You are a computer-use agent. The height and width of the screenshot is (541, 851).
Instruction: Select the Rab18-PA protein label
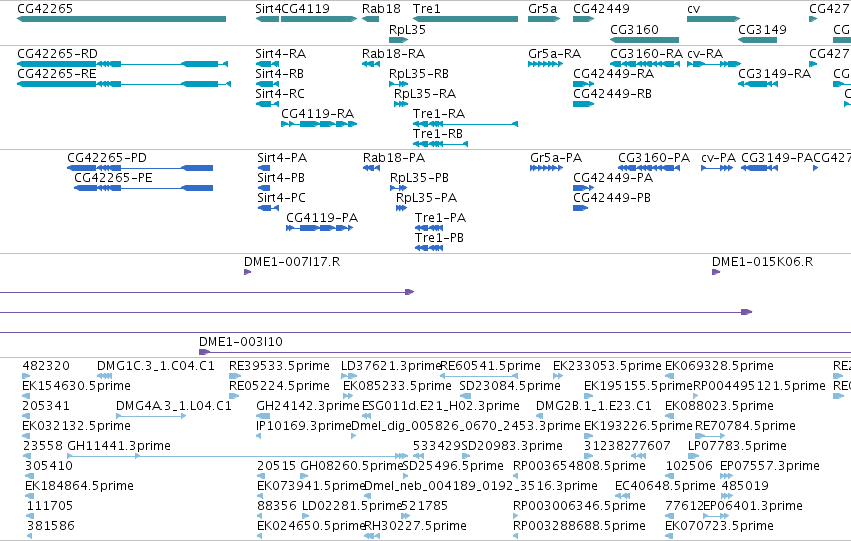pyautogui.click(x=394, y=158)
